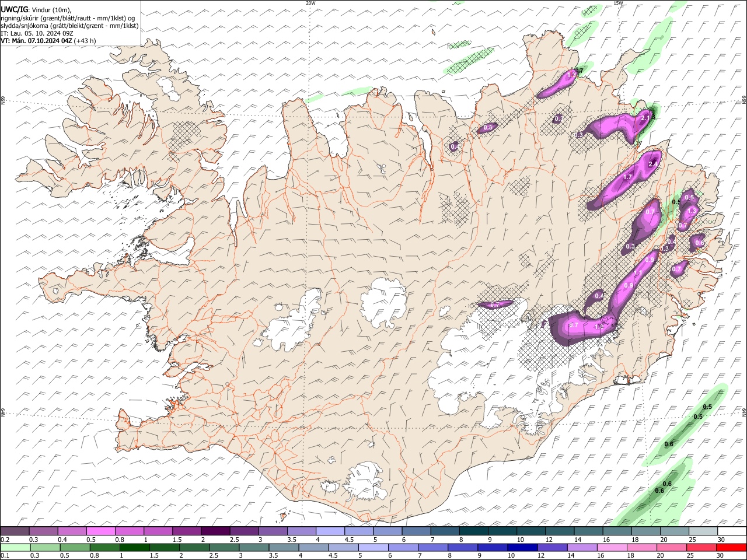747x560 pixels.
Task: Pick the light pink 16 swatch in bottom scale
Action: [612, 547]
